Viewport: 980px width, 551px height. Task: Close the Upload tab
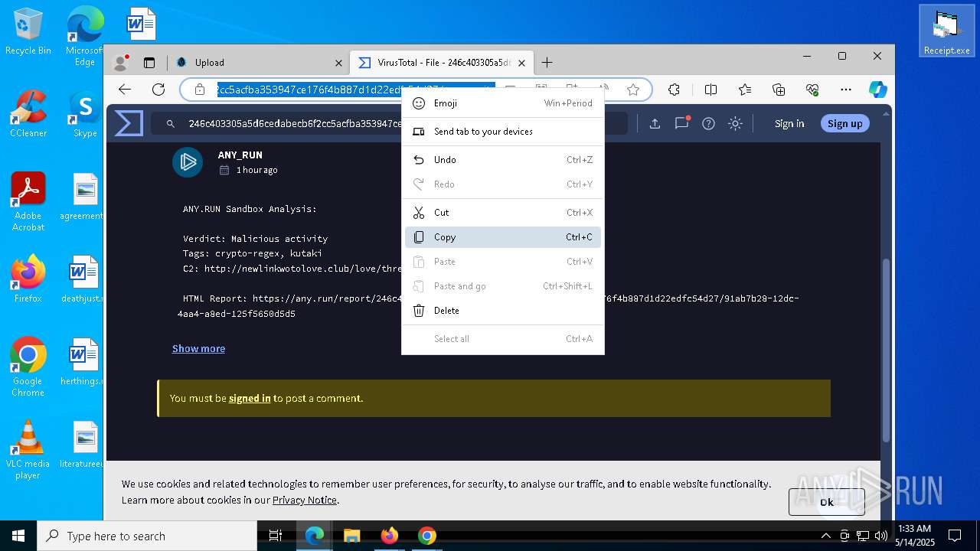click(338, 63)
